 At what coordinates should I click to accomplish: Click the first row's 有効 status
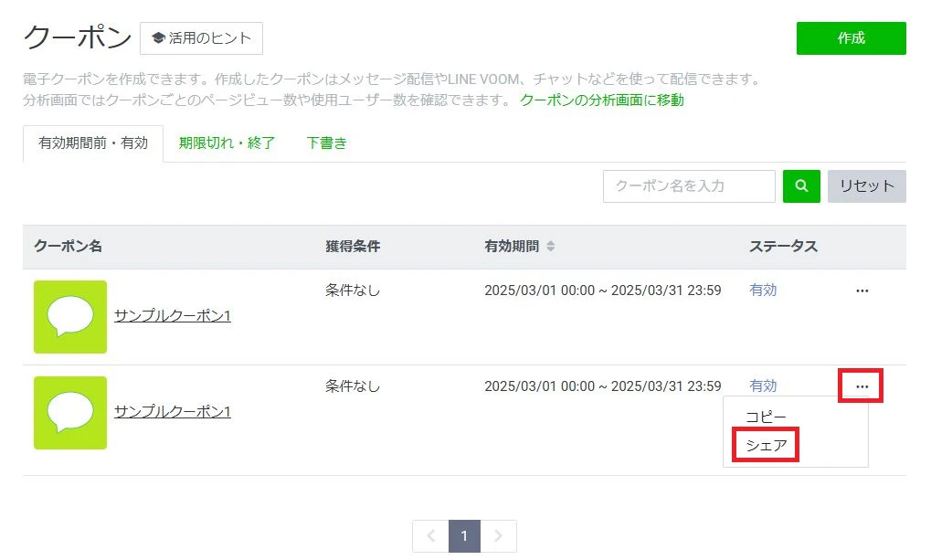click(763, 290)
